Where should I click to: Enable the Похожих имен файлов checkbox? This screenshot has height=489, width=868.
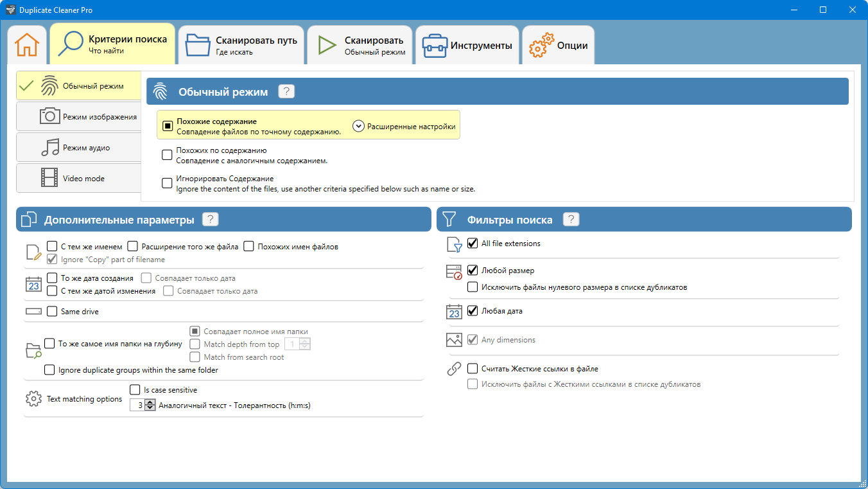click(x=249, y=246)
